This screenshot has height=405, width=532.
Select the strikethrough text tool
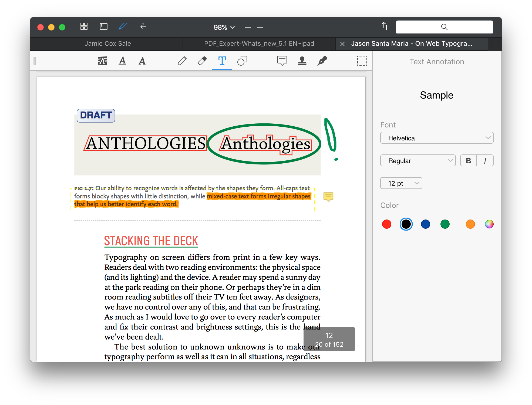(142, 61)
